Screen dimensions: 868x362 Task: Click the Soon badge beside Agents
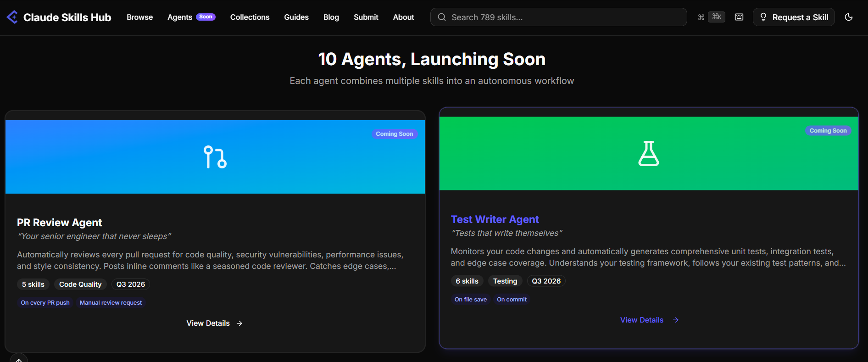[206, 17]
